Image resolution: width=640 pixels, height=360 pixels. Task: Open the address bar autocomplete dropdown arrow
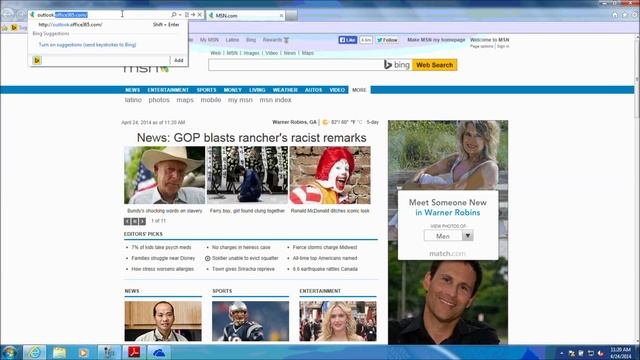coord(180,15)
